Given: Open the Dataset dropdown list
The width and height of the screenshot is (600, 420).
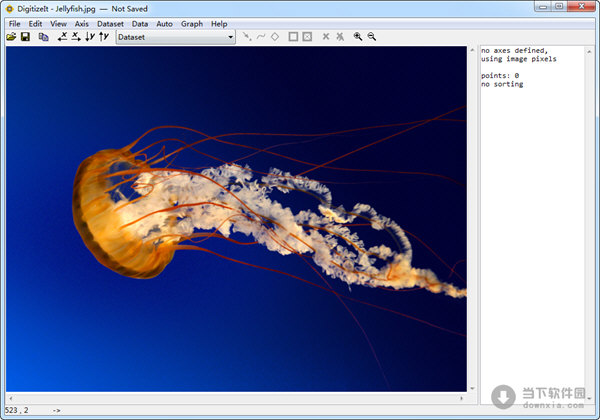Looking at the screenshot, I should tap(230, 37).
